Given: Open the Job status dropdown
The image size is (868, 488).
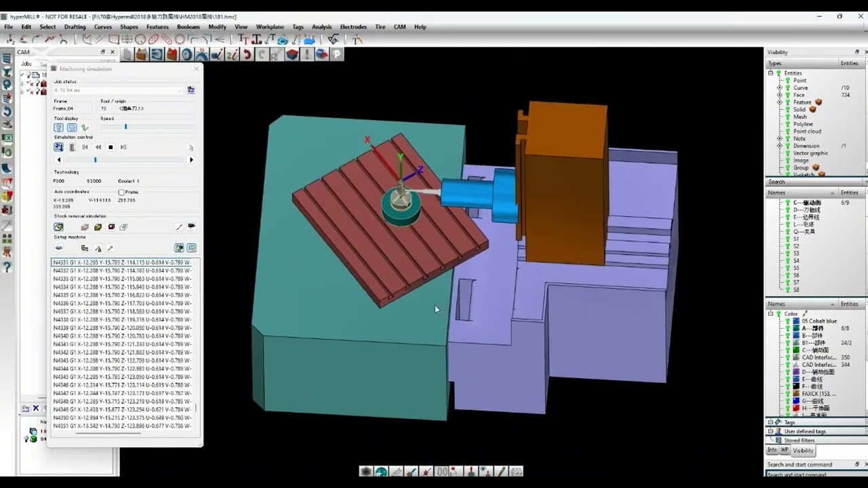Looking at the screenshot, I should (118, 90).
